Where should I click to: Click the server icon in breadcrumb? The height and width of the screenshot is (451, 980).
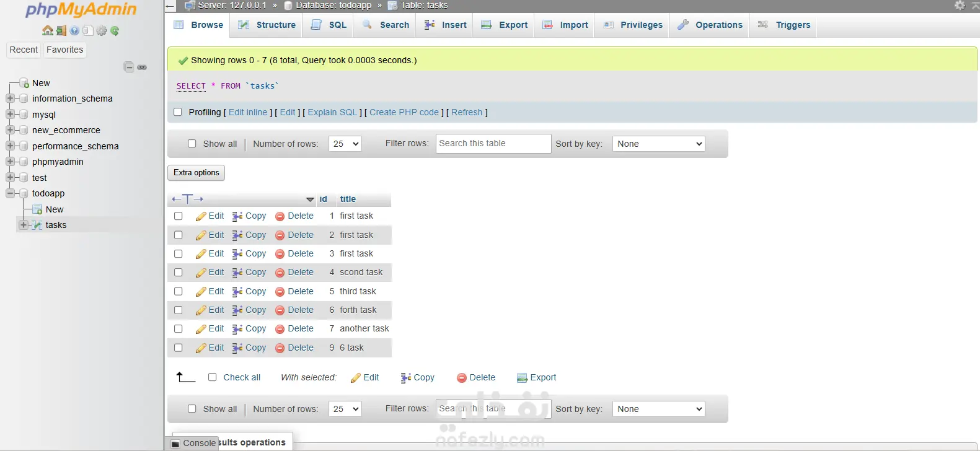(x=190, y=6)
